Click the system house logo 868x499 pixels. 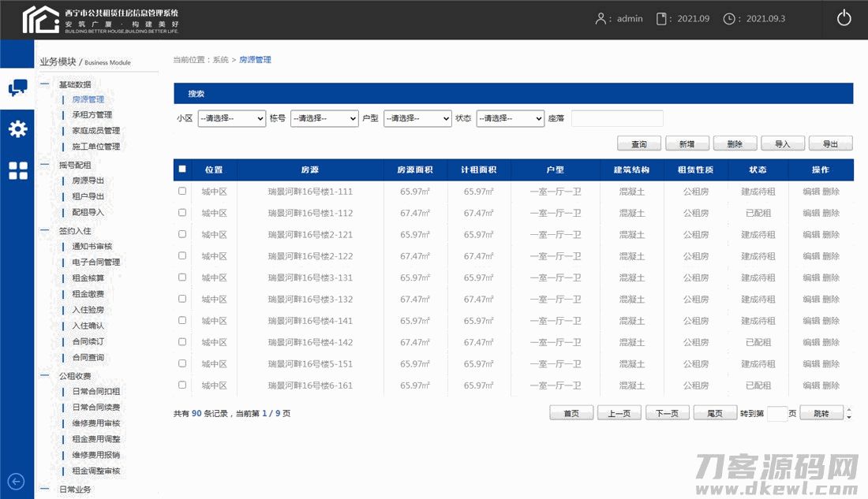pyautogui.click(x=41, y=19)
